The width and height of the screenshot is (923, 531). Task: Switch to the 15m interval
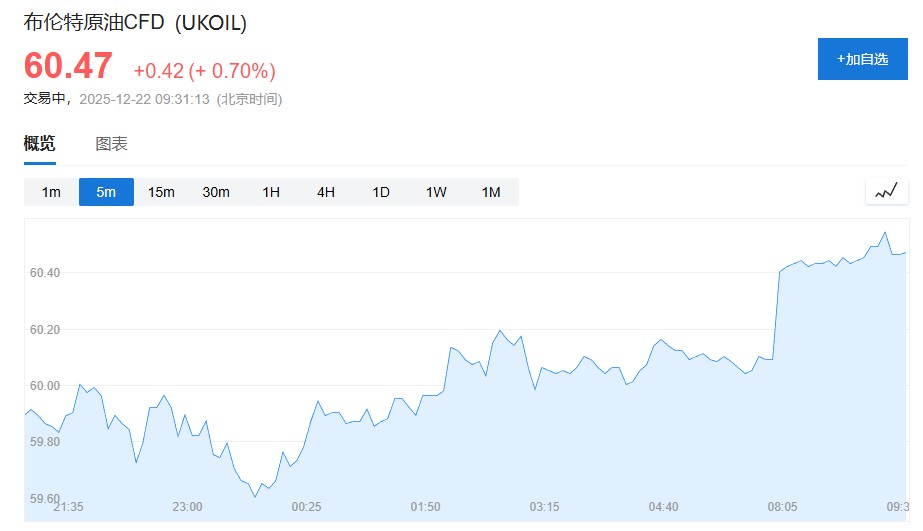click(x=161, y=192)
